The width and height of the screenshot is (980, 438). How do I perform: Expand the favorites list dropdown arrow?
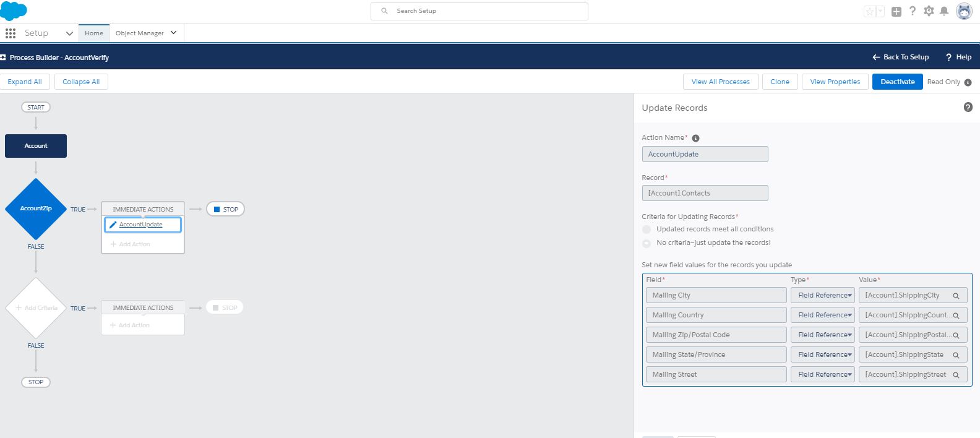point(880,11)
